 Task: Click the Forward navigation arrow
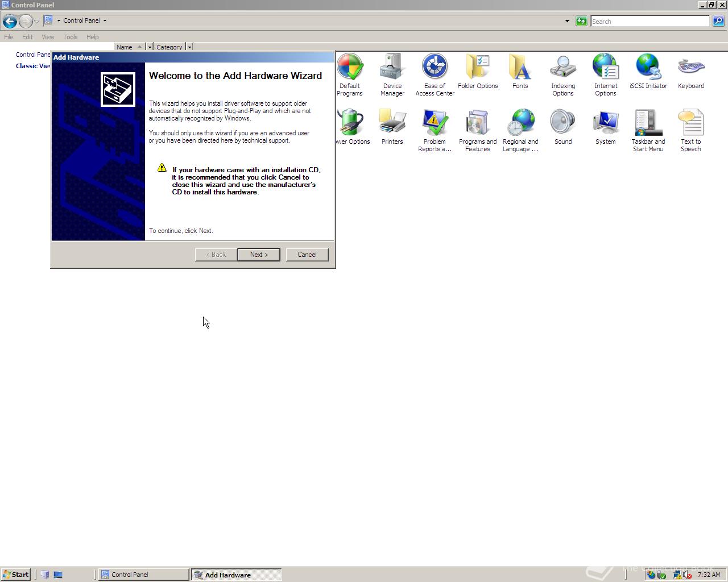pos(26,21)
